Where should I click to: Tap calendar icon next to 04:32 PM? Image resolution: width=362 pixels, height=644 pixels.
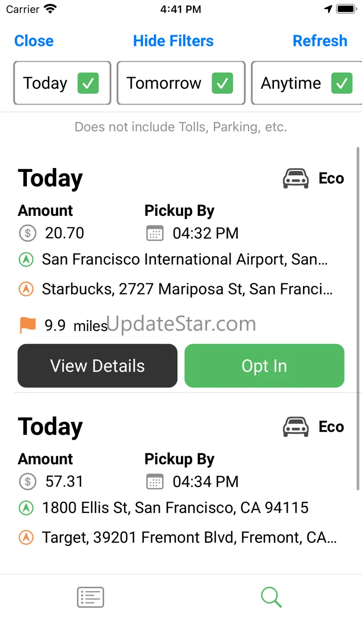click(155, 233)
